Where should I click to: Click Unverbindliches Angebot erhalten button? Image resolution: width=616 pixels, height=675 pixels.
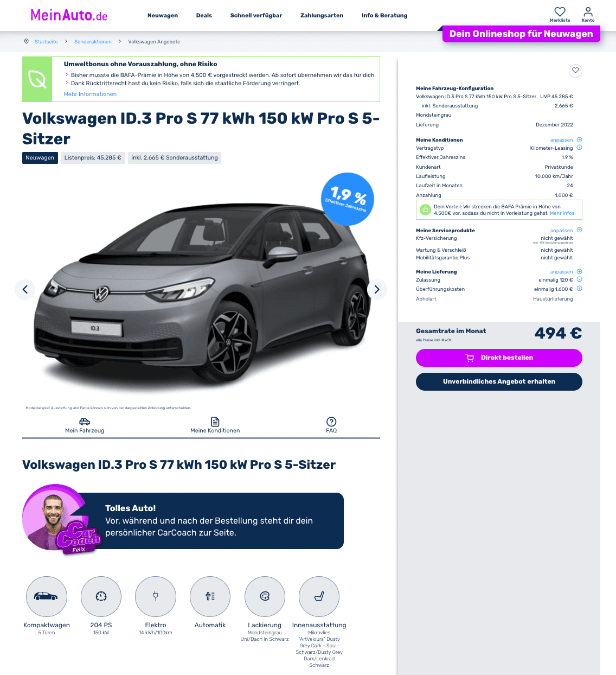tap(499, 381)
